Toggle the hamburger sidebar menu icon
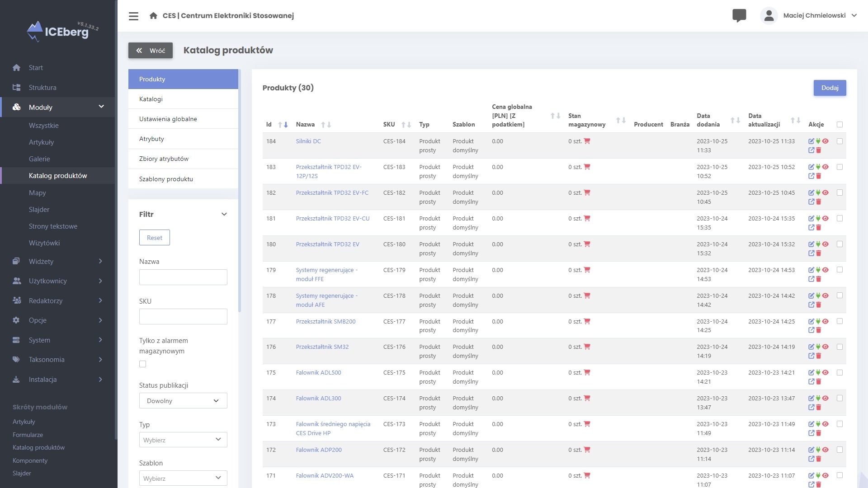 [133, 16]
